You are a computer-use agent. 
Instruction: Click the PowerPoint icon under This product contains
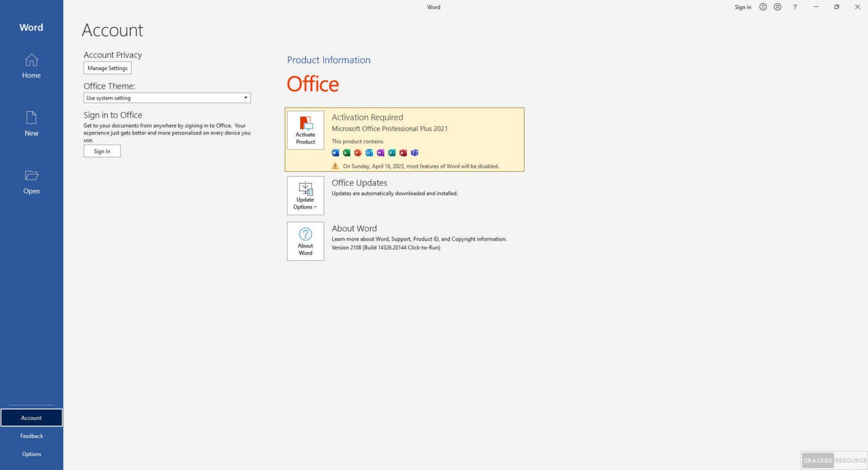click(358, 153)
